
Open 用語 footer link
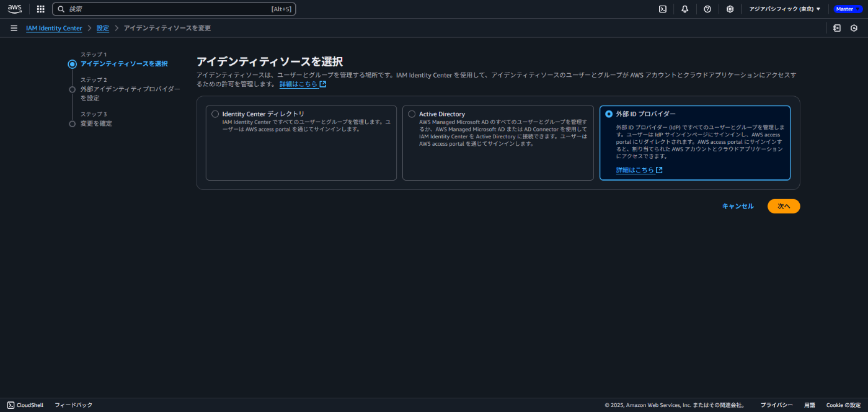tap(810, 405)
